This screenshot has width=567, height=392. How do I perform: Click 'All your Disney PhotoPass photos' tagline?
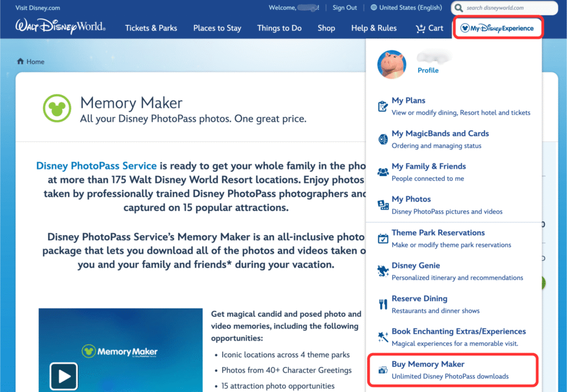click(x=193, y=118)
